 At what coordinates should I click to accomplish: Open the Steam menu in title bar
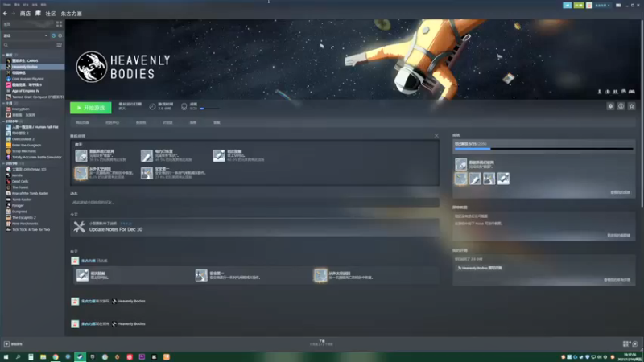[x=7, y=5]
